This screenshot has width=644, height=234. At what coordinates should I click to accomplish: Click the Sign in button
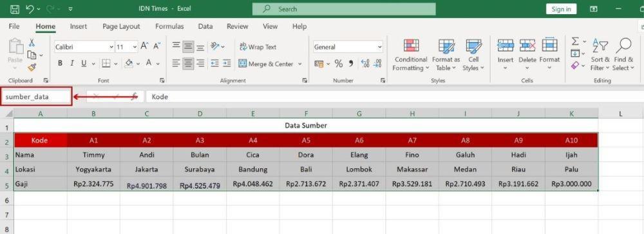tap(561, 9)
